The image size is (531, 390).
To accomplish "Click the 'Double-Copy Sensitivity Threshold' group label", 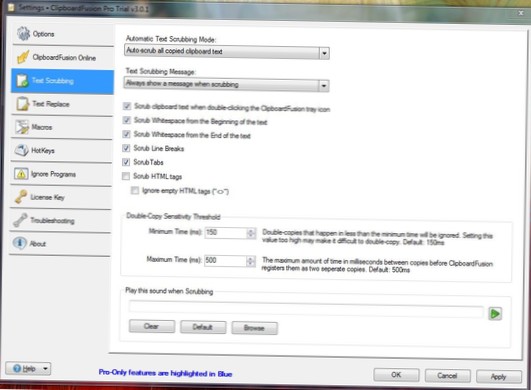I will coord(173,216).
